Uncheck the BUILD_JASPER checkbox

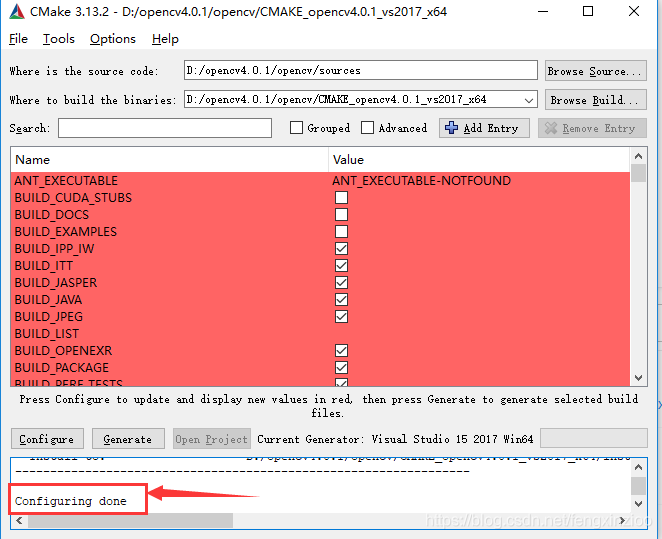click(341, 282)
